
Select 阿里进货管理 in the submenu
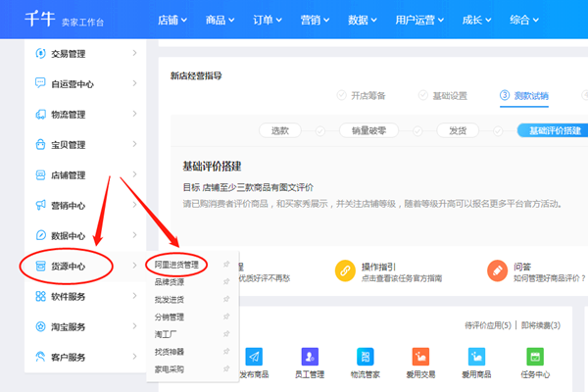pyautogui.click(x=176, y=265)
